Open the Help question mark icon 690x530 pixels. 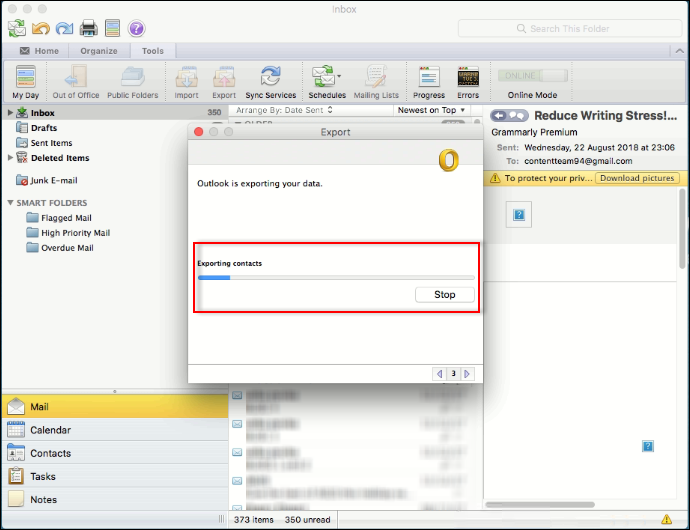coord(136,29)
